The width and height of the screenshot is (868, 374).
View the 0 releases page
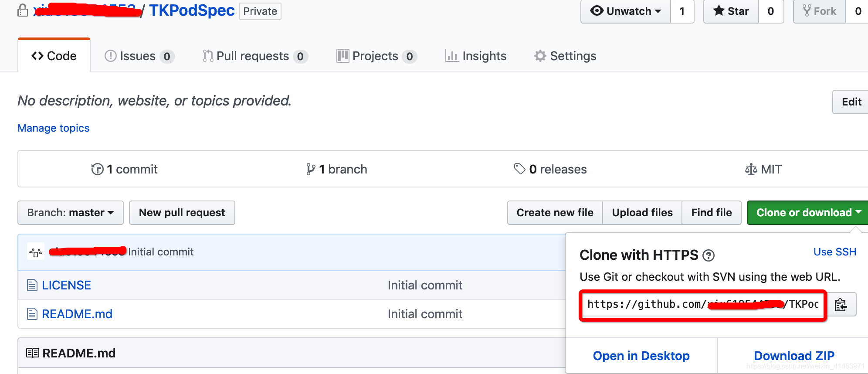point(550,169)
